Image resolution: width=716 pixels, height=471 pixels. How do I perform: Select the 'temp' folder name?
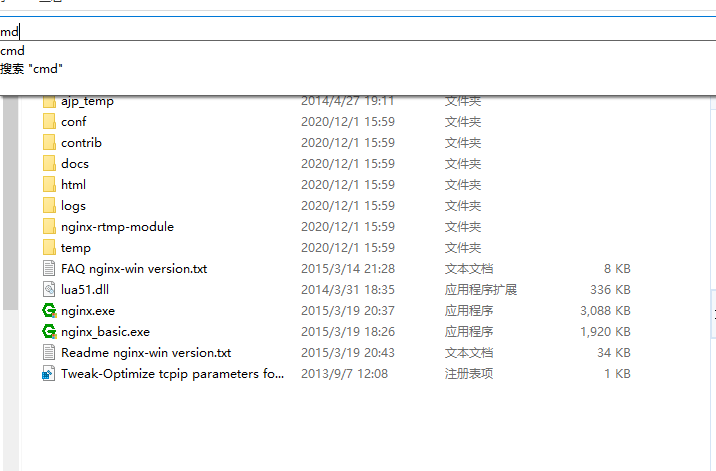(76, 248)
